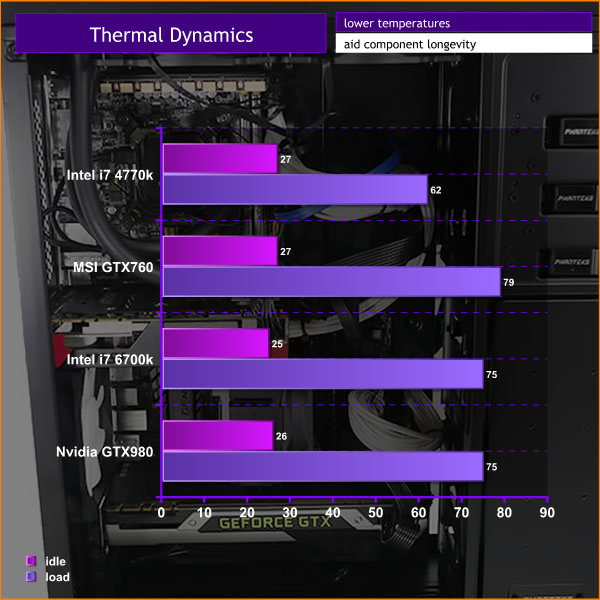The height and width of the screenshot is (600, 600).
Task: Click axis tick label 60
Action: [418, 512]
